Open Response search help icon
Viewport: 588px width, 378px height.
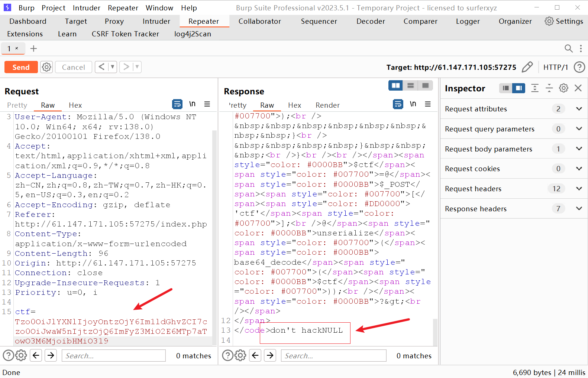click(227, 355)
